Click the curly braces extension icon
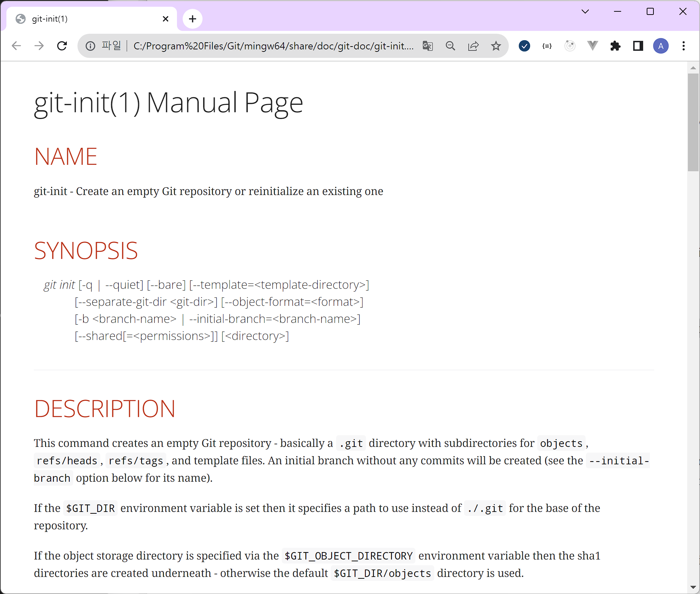Viewport: 700px width, 594px height. [x=547, y=46]
